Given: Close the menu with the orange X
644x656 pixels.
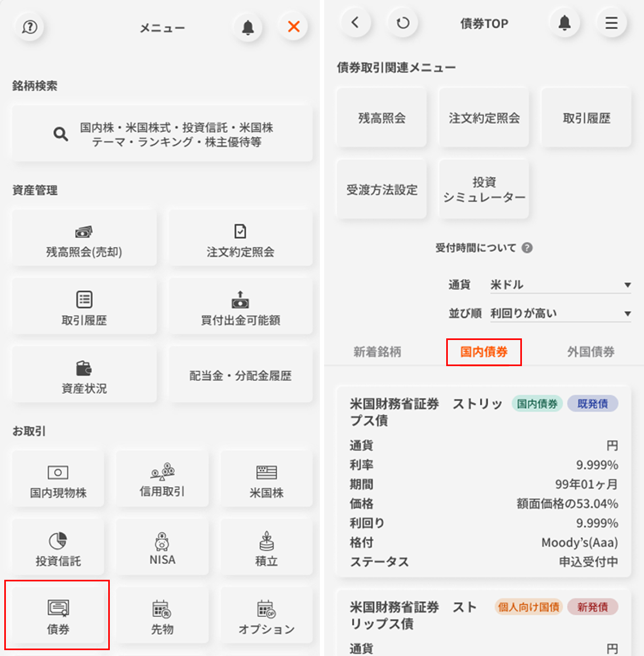Looking at the screenshot, I should tap(293, 27).
